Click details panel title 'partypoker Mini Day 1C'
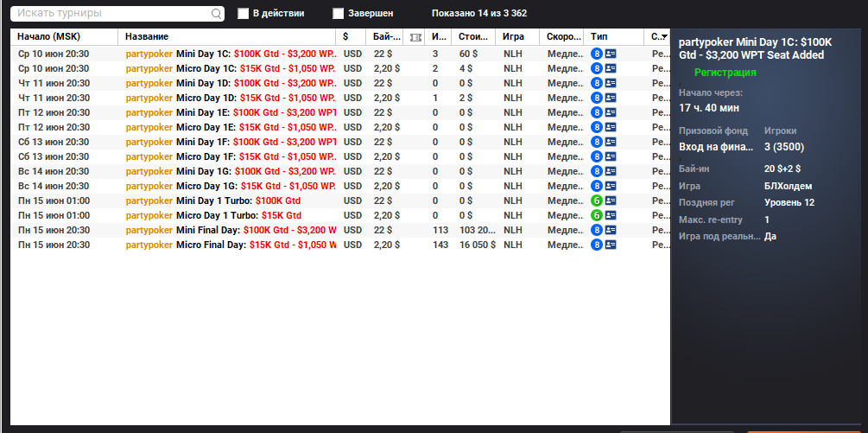This screenshot has width=868, height=433. (755, 48)
